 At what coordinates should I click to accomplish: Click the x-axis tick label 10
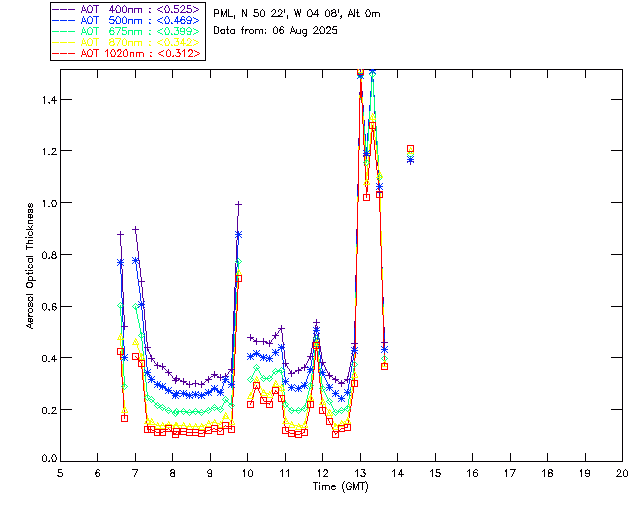click(247, 473)
